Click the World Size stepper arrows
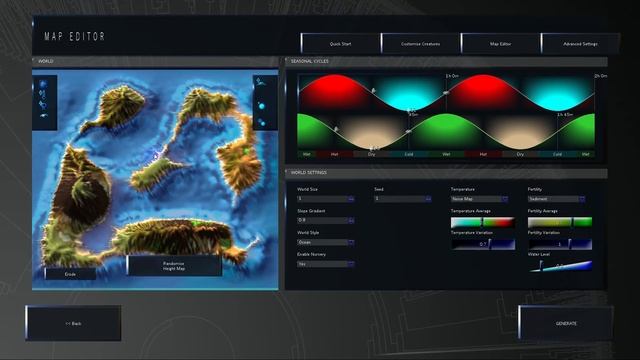The image size is (640, 360). pyautogui.click(x=351, y=199)
